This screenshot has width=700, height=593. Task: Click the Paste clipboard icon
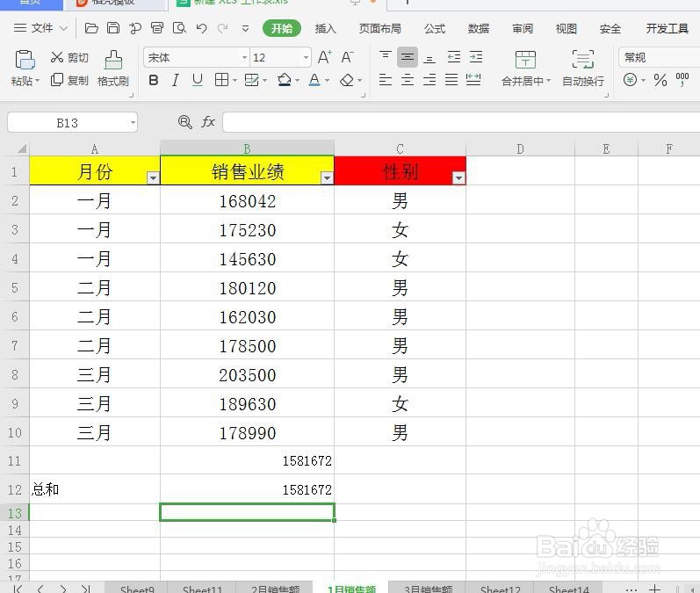(25, 60)
